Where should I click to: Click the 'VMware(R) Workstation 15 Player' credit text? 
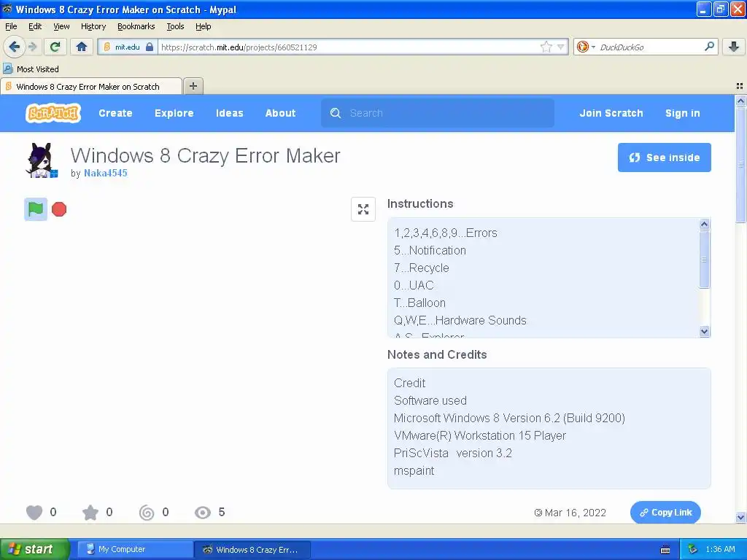click(x=480, y=436)
